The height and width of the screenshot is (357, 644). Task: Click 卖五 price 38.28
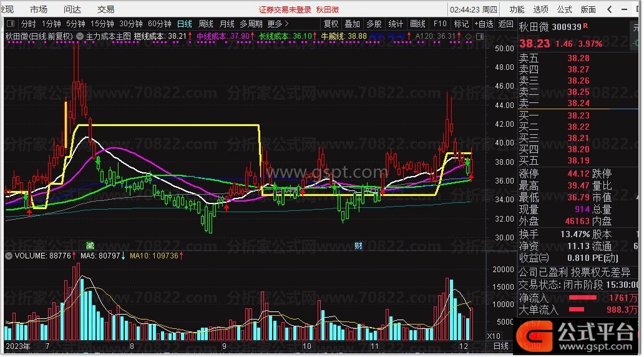(578, 58)
